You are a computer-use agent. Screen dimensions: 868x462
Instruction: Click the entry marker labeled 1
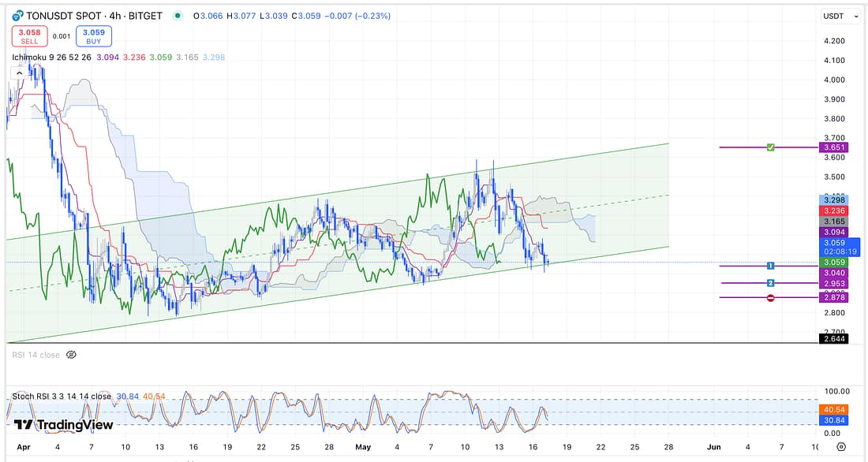[771, 266]
